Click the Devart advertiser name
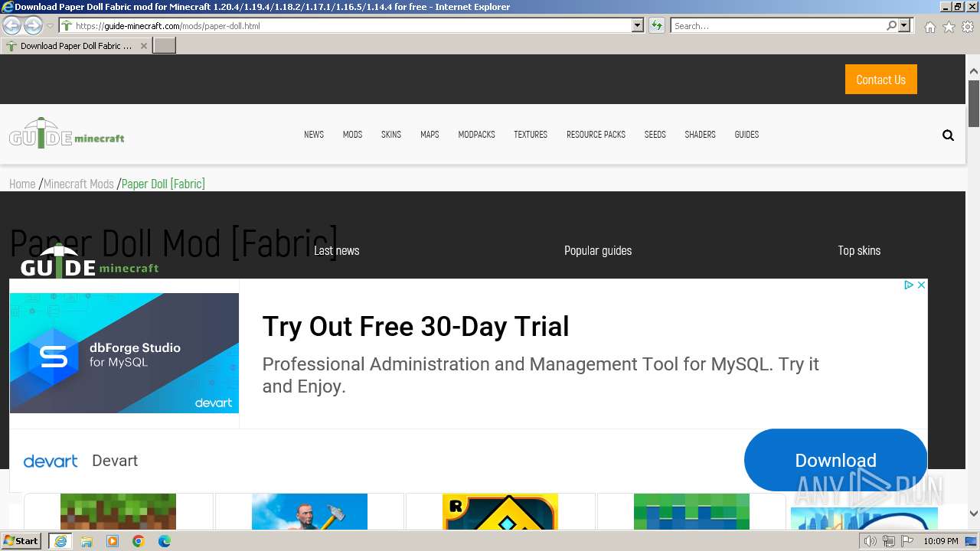The height and width of the screenshot is (551, 980). [115, 461]
